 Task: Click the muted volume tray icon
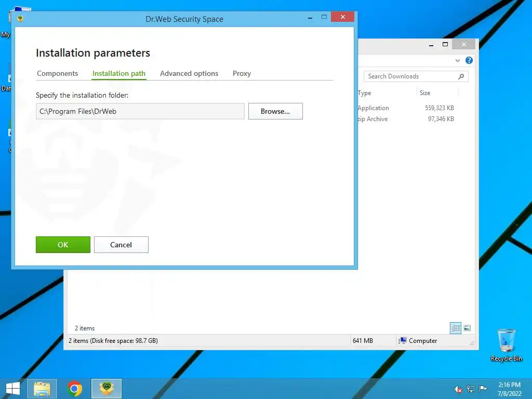[458, 389]
